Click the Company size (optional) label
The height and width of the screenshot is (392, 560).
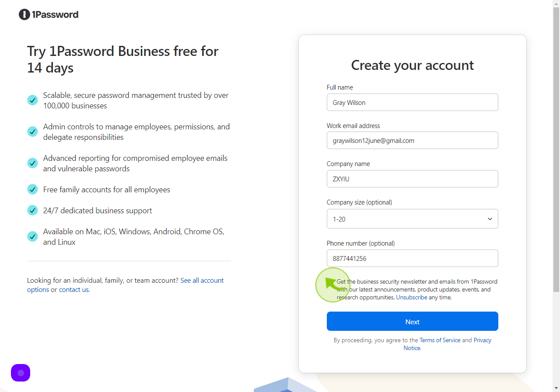[x=359, y=202]
